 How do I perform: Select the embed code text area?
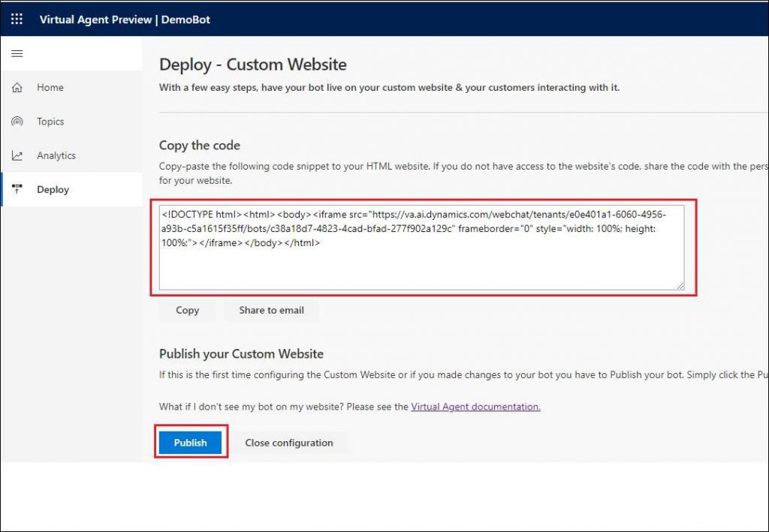coord(421,248)
